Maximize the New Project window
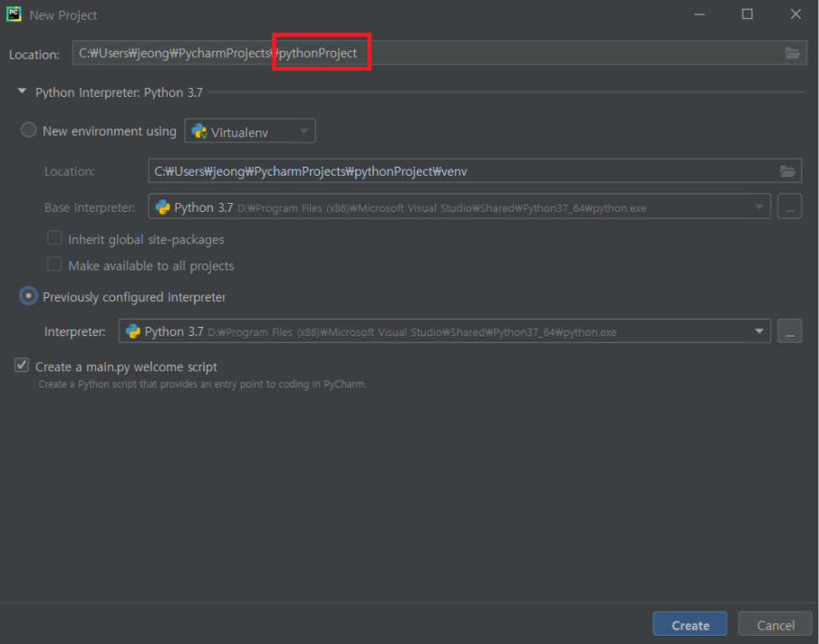The height and width of the screenshot is (644, 819). [x=747, y=14]
